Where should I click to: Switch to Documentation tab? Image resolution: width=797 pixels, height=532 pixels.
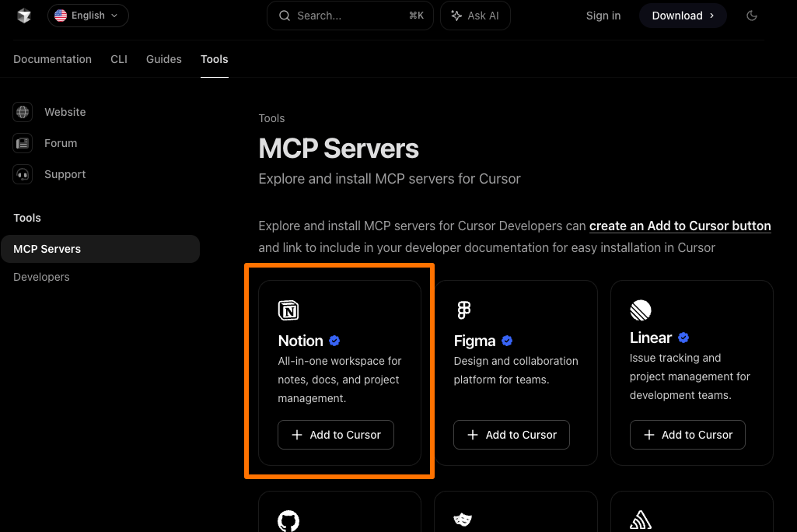pos(52,59)
